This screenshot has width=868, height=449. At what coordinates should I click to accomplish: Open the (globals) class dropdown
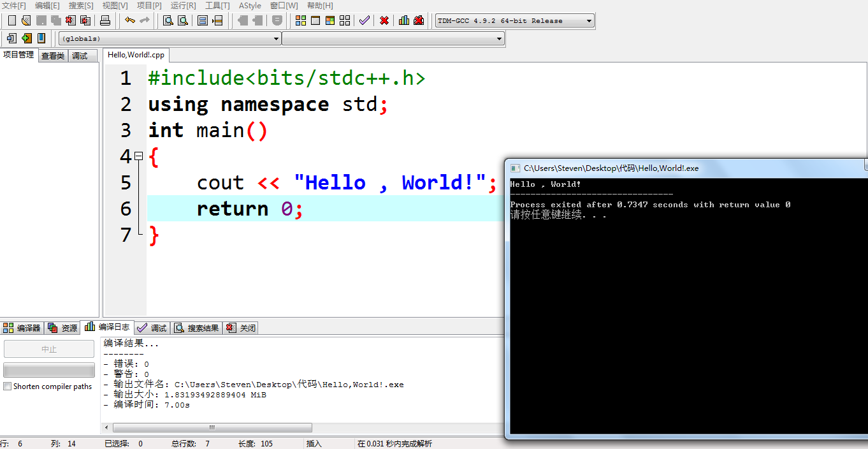170,39
